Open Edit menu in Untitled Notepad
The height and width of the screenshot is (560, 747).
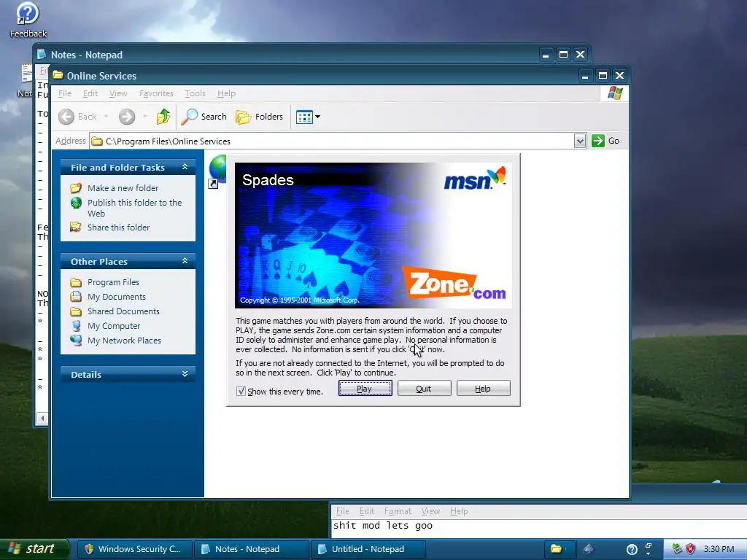(x=367, y=511)
